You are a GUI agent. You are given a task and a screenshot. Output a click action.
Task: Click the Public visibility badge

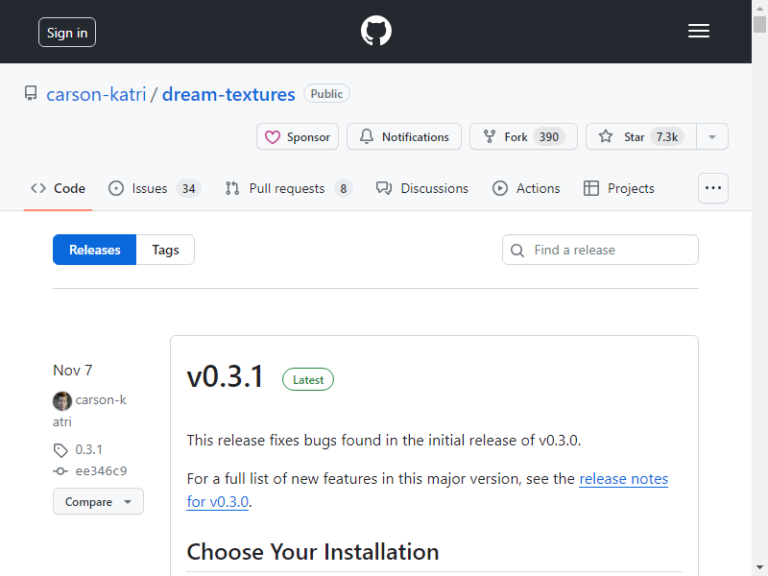(326, 94)
